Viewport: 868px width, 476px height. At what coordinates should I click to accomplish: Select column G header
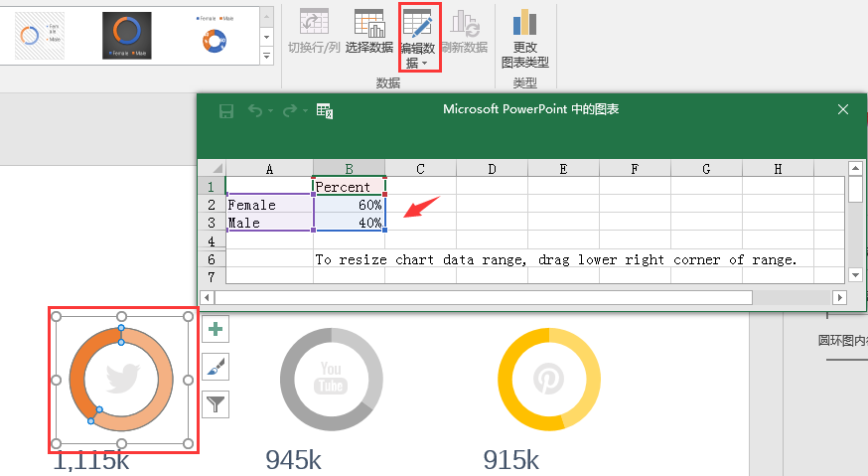(706, 169)
